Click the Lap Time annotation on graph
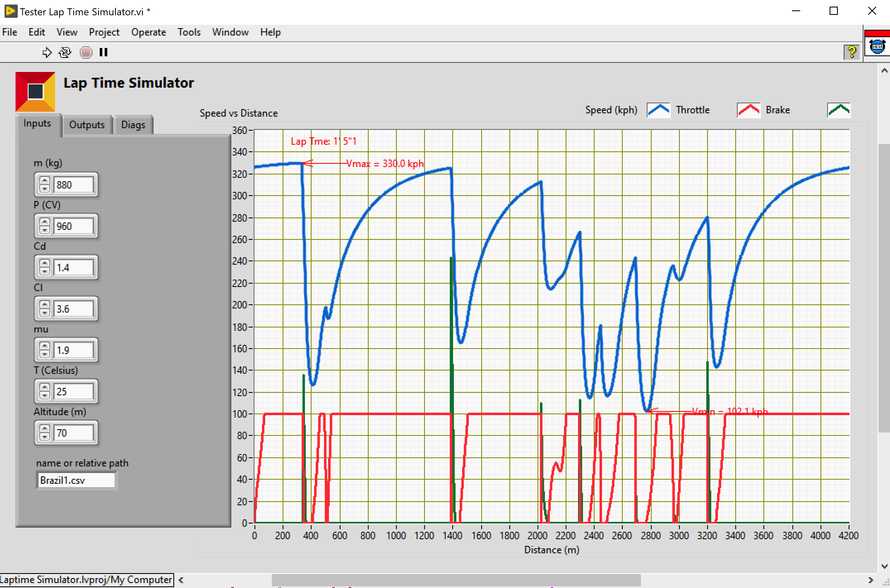890x588 pixels. point(324,141)
